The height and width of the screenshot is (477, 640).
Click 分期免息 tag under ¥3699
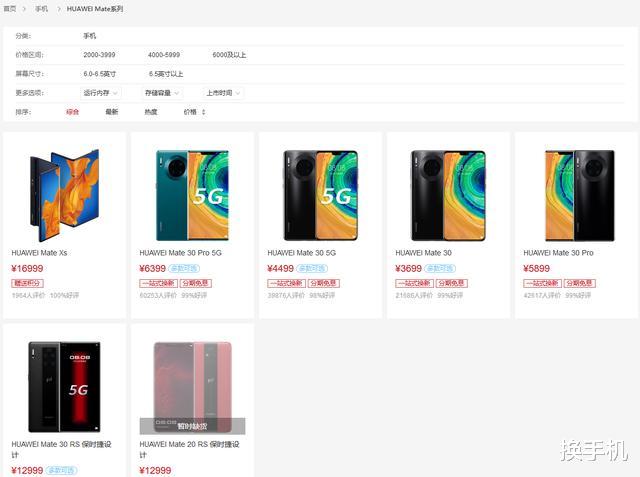tap(452, 283)
